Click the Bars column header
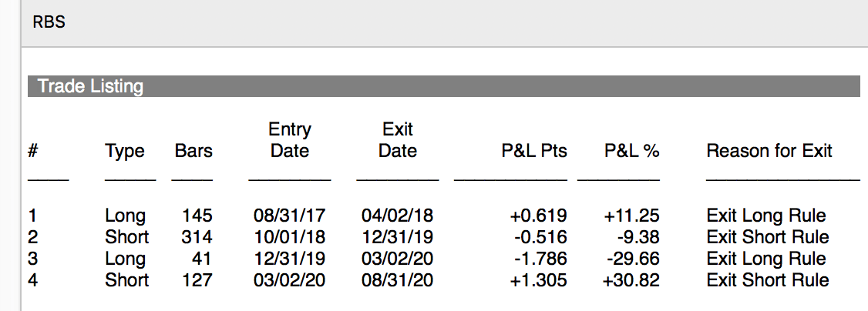 point(193,151)
